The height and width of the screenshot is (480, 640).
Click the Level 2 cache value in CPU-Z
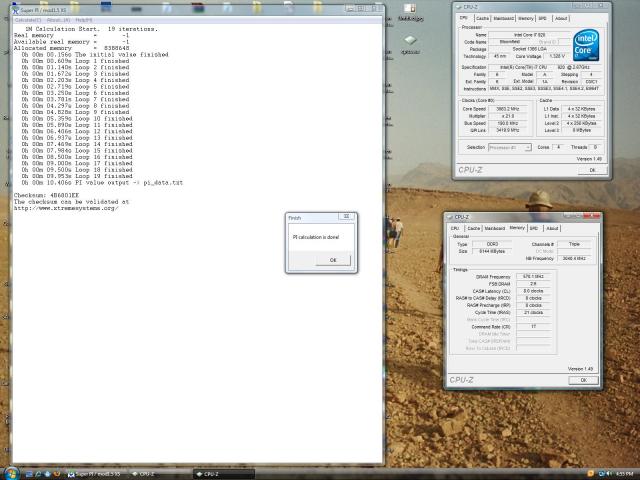581,123
